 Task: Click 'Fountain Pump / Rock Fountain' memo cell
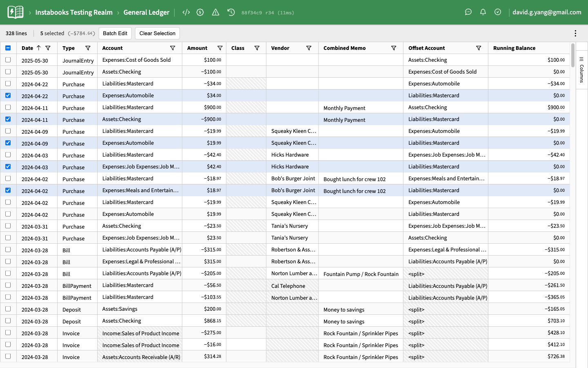(361, 274)
